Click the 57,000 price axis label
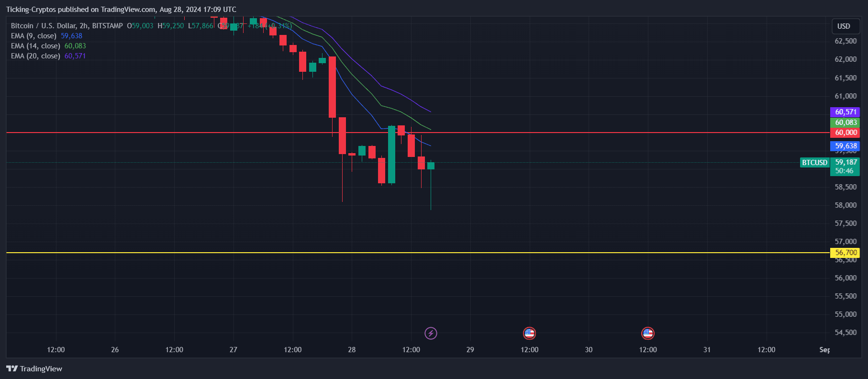The width and height of the screenshot is (868, 379). pos(846,242)
